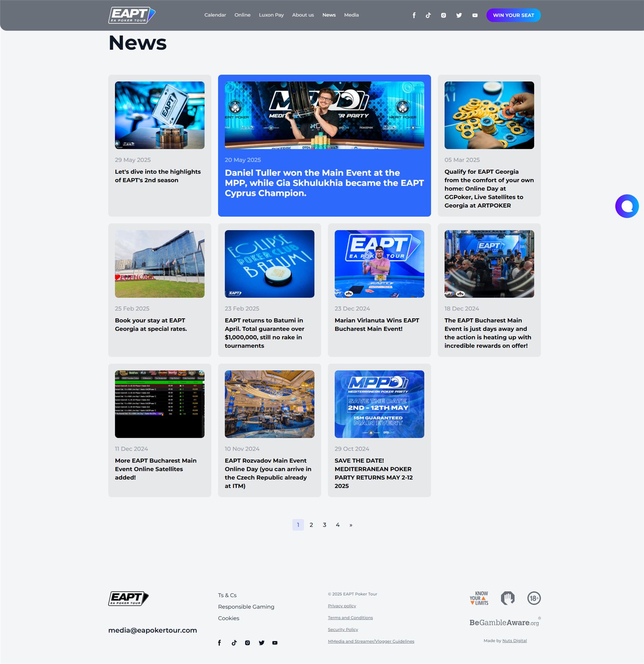The width and height of the screenshot is (644, 664).
Task: Click the footer EAPT logo
Action: 128,598
